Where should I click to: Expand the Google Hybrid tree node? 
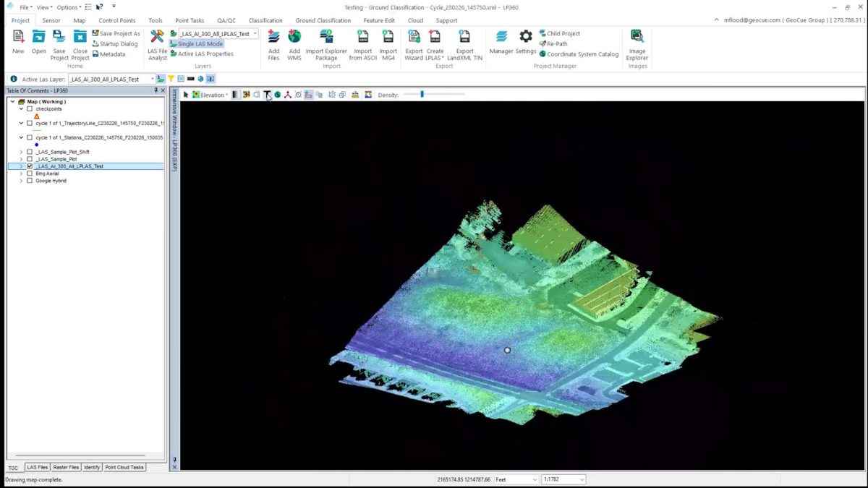[21, 181]
